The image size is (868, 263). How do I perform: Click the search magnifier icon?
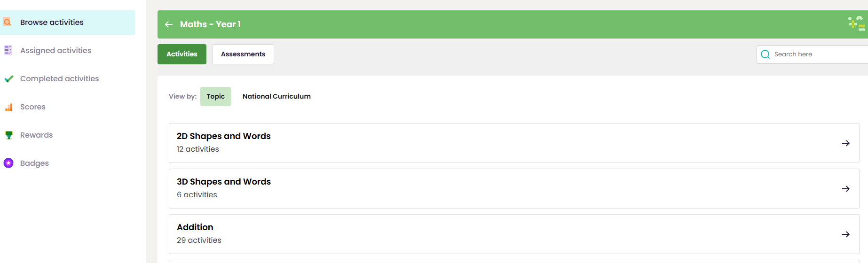click(x=765, y=54)
